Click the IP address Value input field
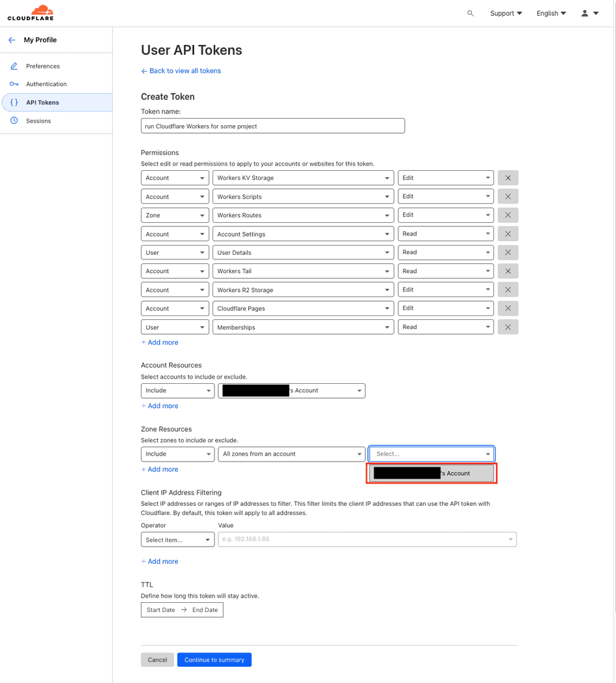The width and height of the screenshot is (616, 683). pos(367,539)
